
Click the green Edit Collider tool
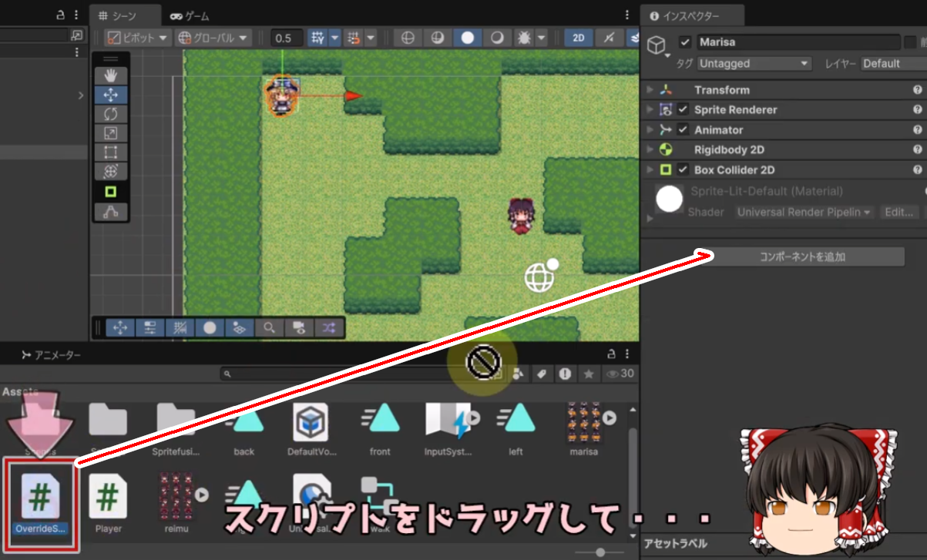pyautogui.click(x=110, y=192)
